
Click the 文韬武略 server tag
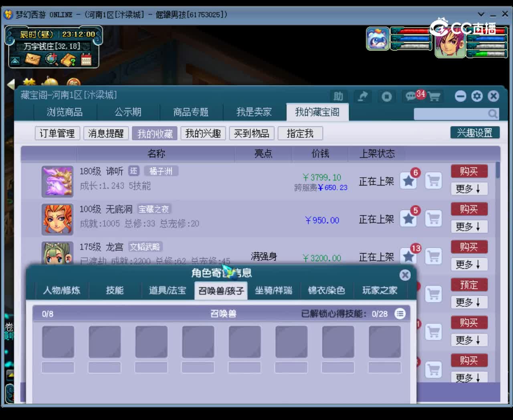[x=145, y=247]
